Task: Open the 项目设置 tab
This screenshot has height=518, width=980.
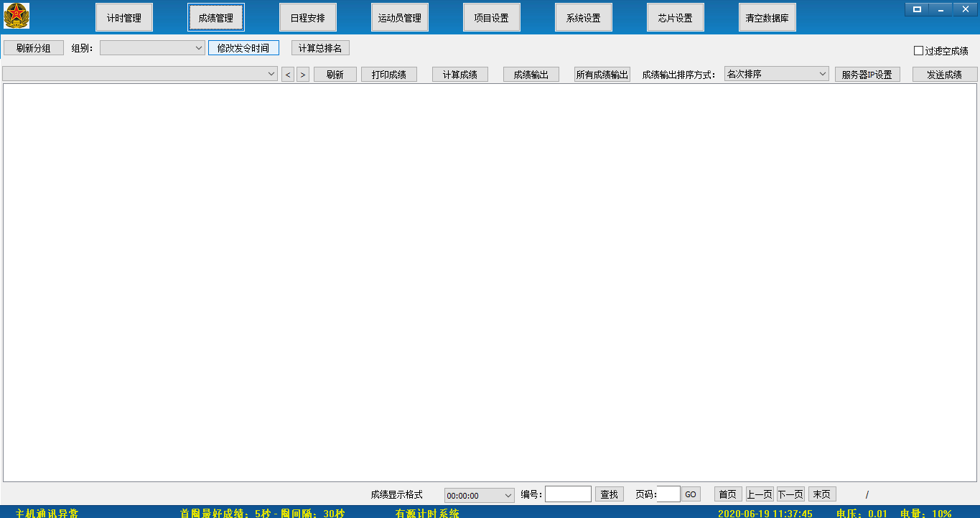Action: coord(492,18)
